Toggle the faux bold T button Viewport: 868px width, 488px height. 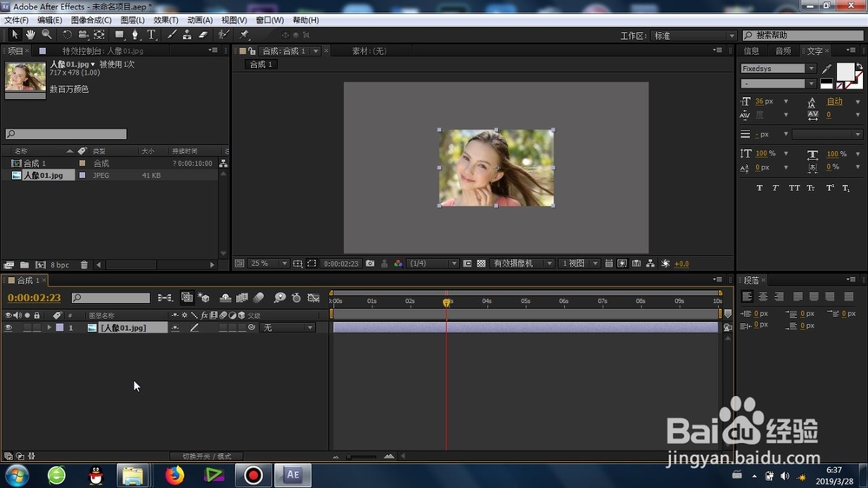pyautogui.click(x=759, y=188)
